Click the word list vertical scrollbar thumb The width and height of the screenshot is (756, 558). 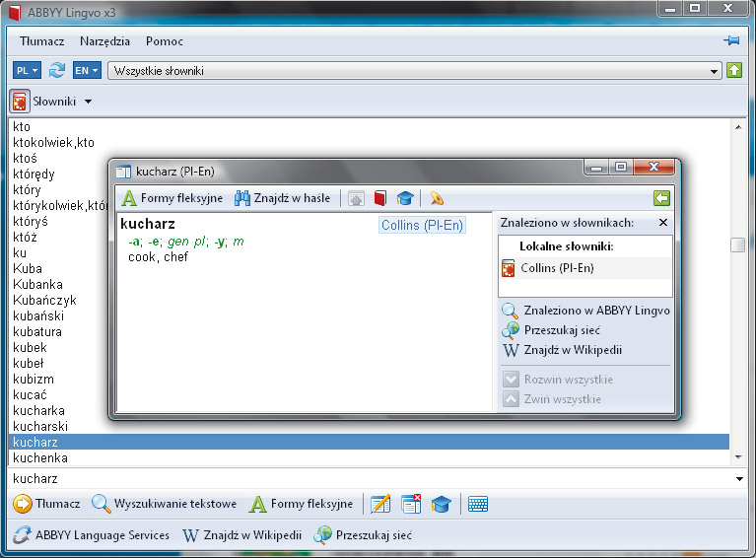737,245
